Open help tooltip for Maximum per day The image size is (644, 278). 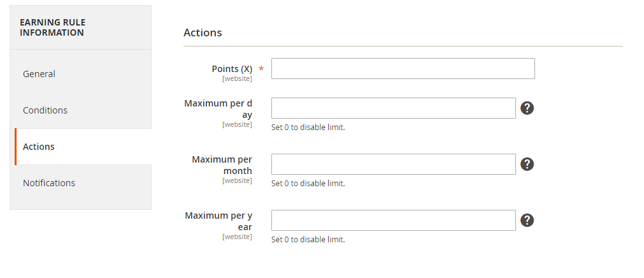pyautogui.click(x=527, y=108)
